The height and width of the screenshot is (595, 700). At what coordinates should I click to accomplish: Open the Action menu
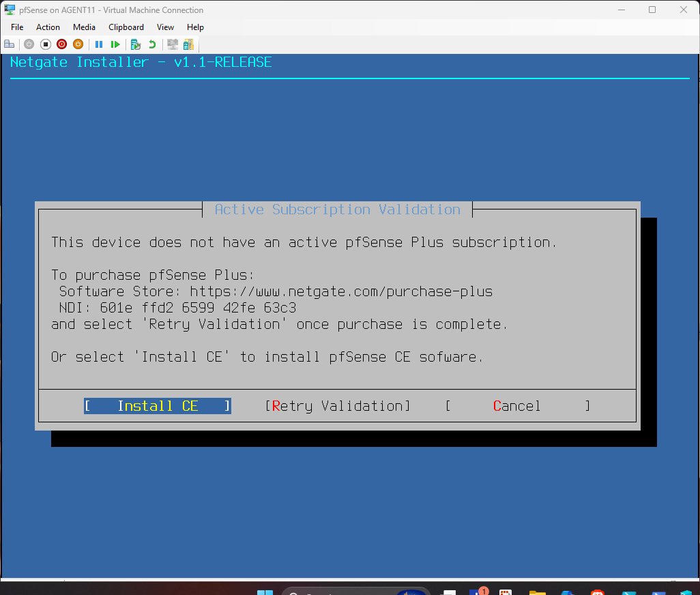click(48, 27)
